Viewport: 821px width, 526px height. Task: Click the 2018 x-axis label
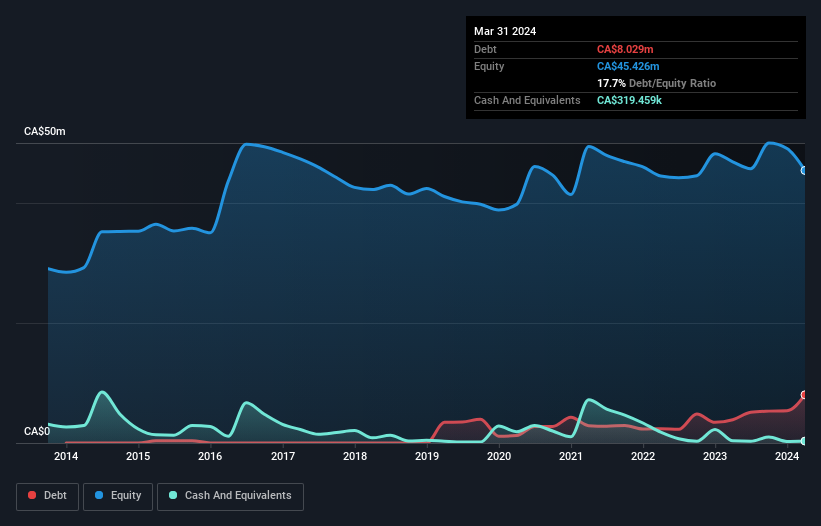(355, 456)
